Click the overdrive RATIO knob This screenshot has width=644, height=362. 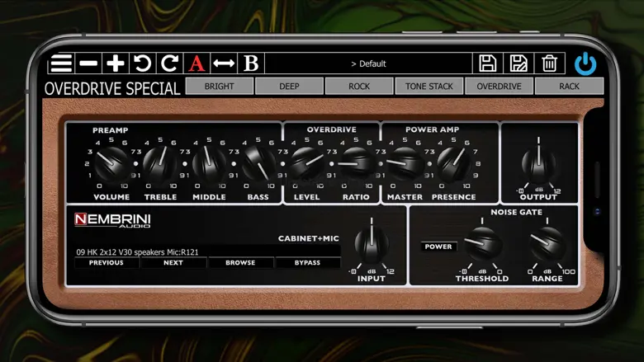pyautogui.click(x=356, y=163)
